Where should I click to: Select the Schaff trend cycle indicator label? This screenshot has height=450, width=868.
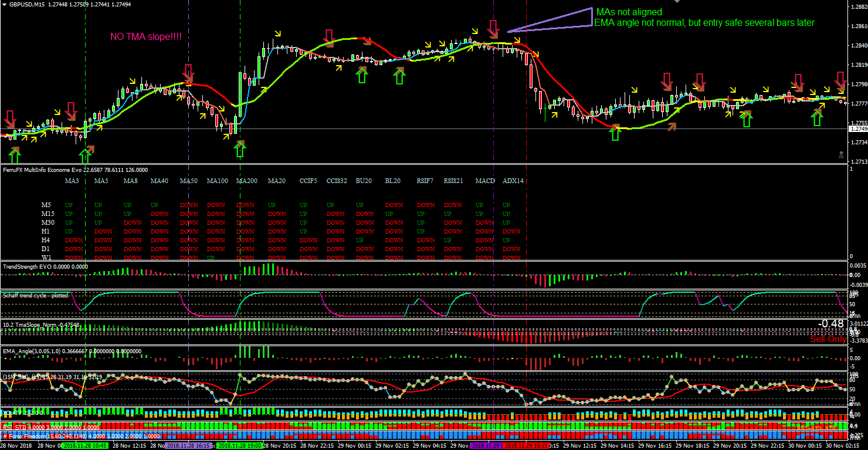click(35, 295)
